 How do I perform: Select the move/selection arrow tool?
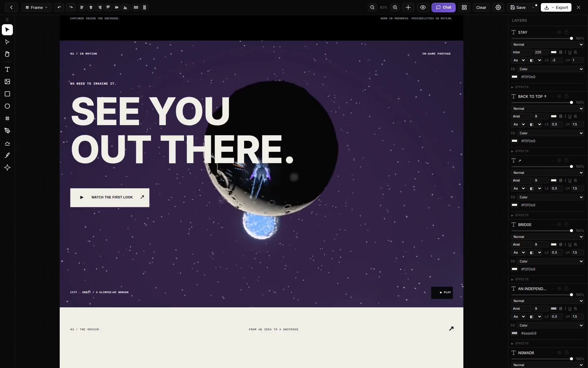tap(7, 30)
